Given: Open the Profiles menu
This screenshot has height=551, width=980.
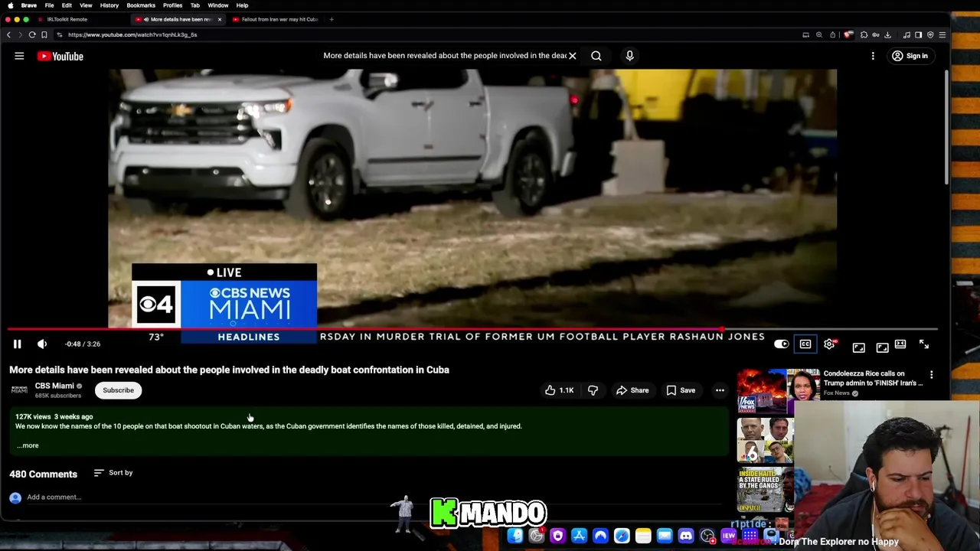Looking at the screenshot, I should pyautogui.click(x=172, y=5).
